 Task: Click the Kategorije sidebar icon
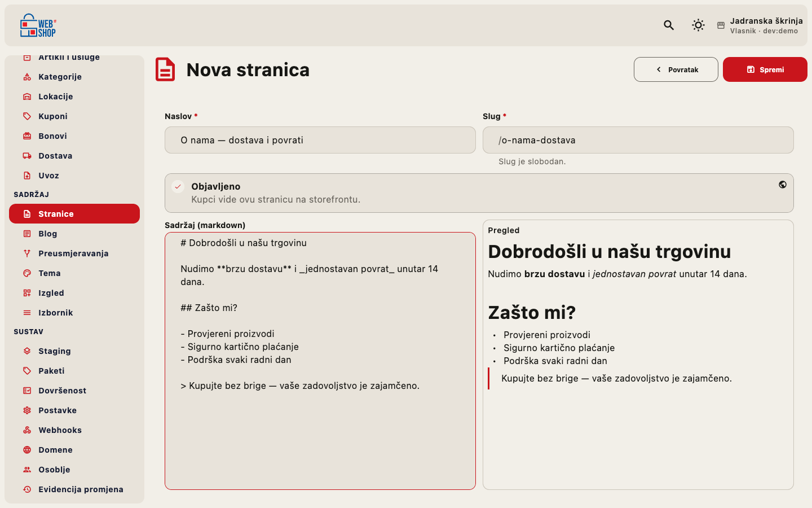(x=27, y=77)
